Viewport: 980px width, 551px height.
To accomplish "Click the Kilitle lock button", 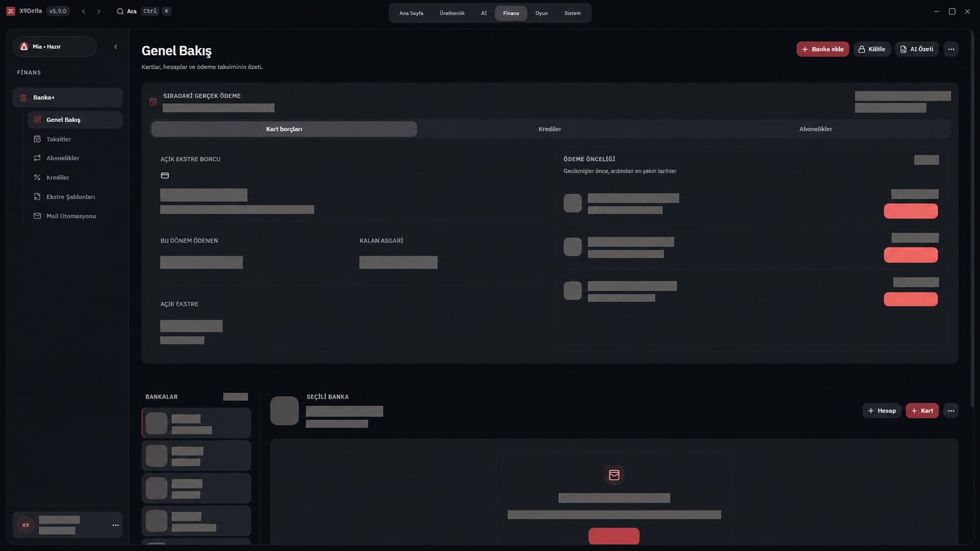I will 872,49.
